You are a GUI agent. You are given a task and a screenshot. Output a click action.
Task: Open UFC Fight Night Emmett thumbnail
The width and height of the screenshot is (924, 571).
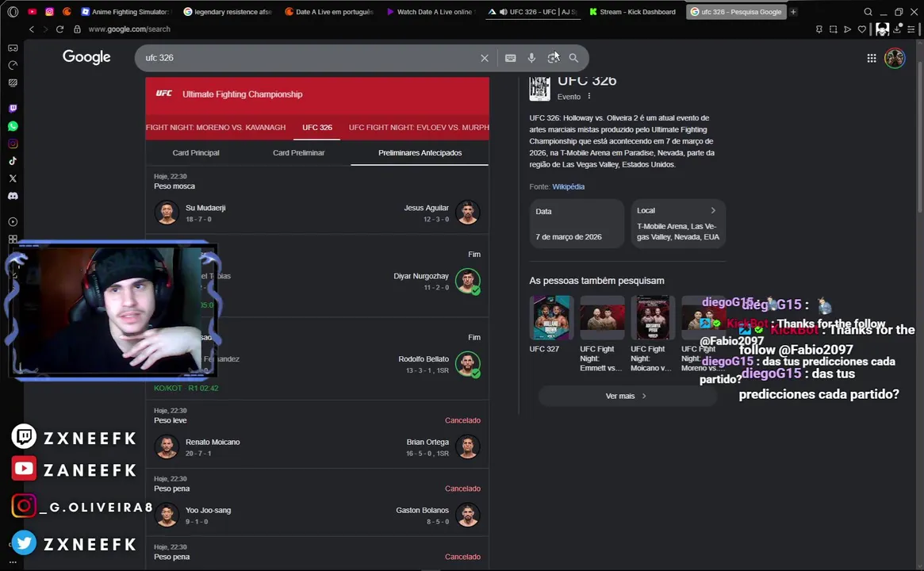coord(602,317)
